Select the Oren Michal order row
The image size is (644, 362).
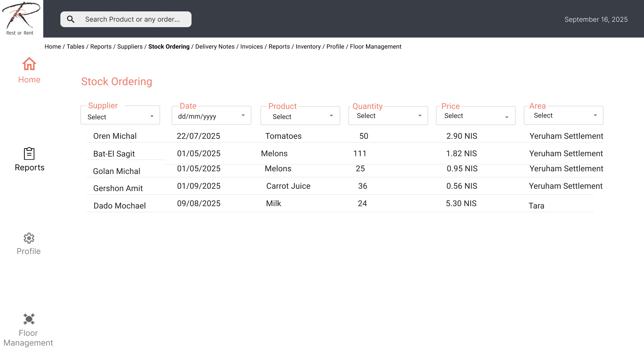tap(115, 136)
